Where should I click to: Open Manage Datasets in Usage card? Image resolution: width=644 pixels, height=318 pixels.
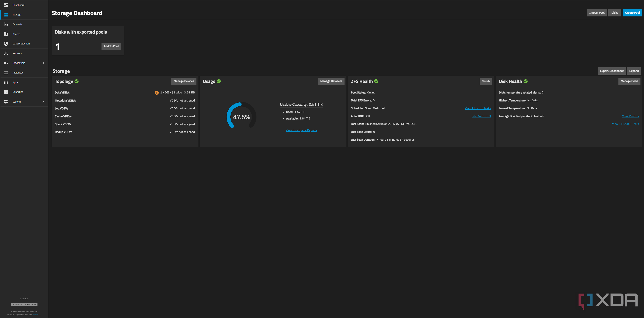tap(331, 81)
